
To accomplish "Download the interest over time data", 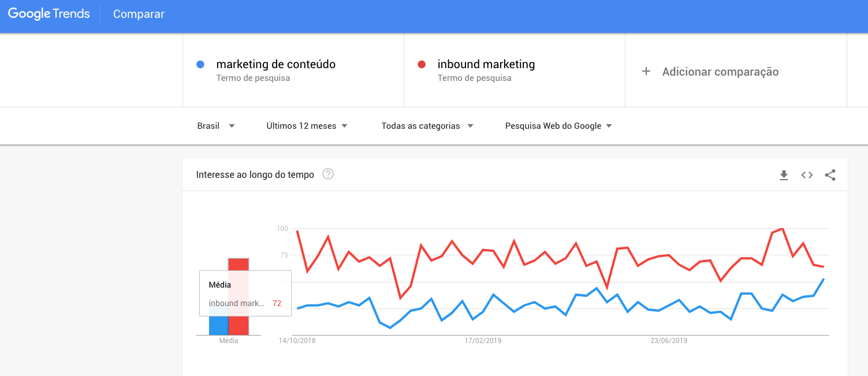I will (x=784, y=174).
